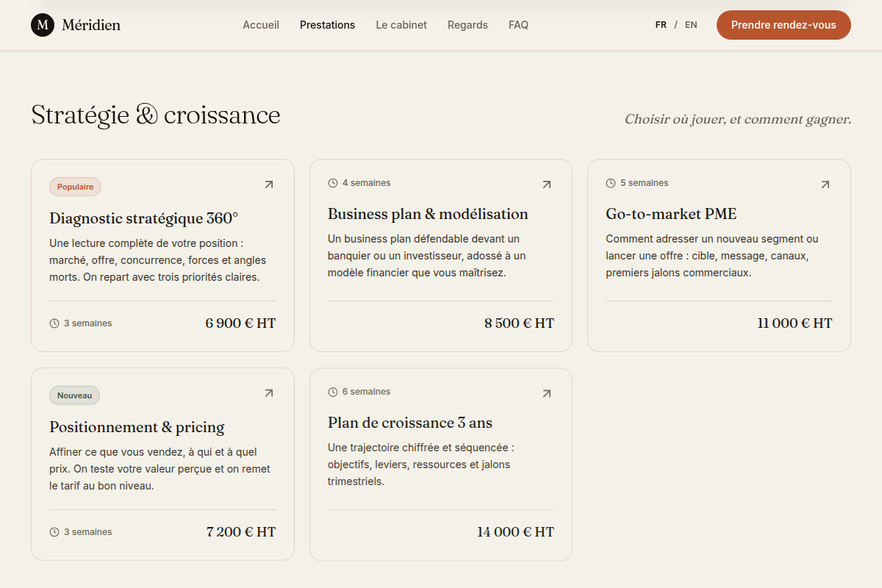
Task: Click clock icon in Positionnement & pricing card footer
Action: [x=54, y=532]
